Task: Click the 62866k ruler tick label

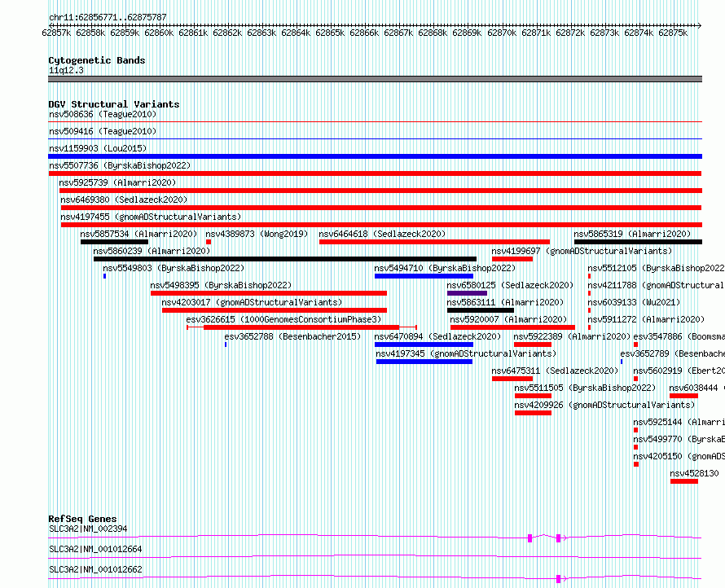Action: (364, 33)
